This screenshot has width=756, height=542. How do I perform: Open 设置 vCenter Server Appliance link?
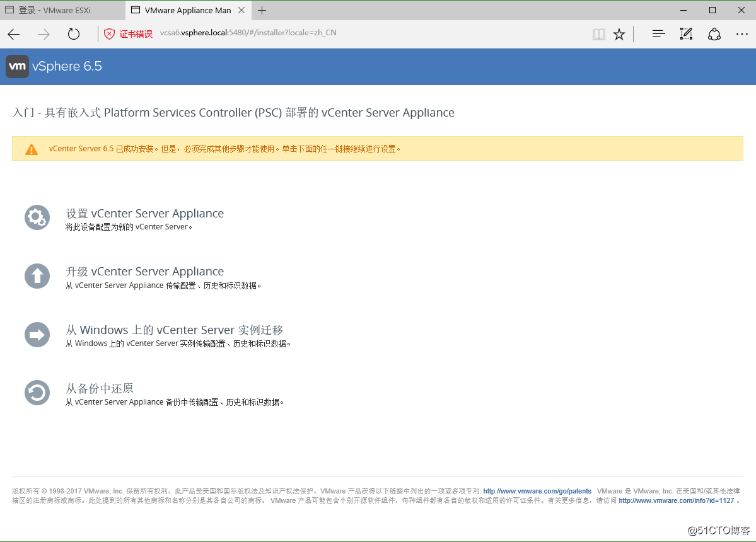pos(144,214)
